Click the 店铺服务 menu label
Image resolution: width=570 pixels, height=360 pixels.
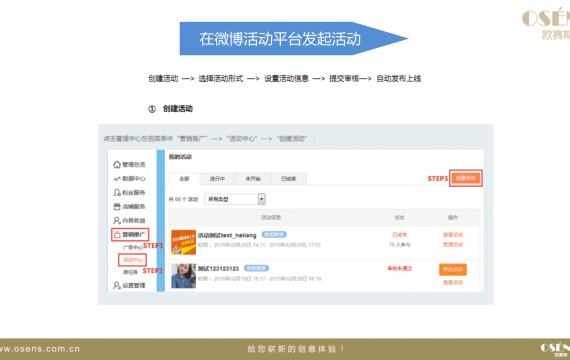coord(134,207)
